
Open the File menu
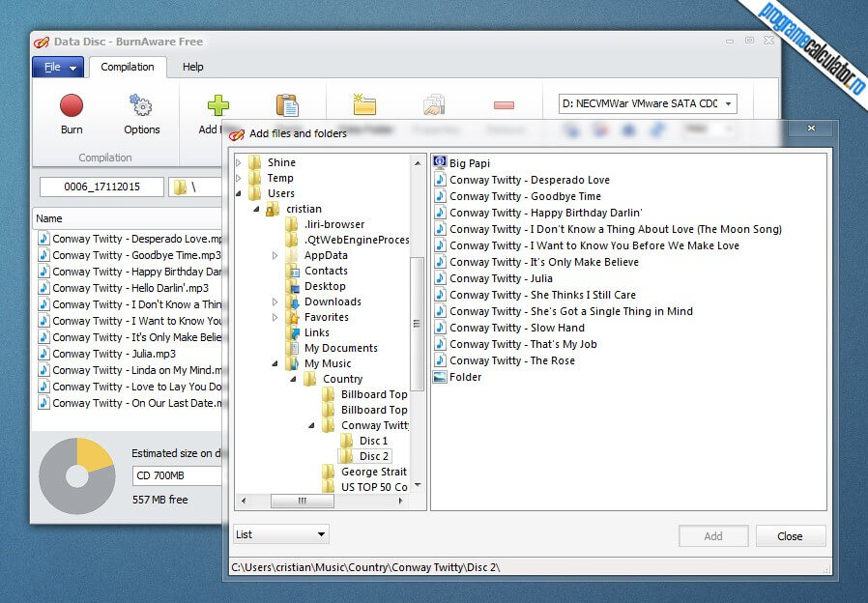tap(58, 68)
